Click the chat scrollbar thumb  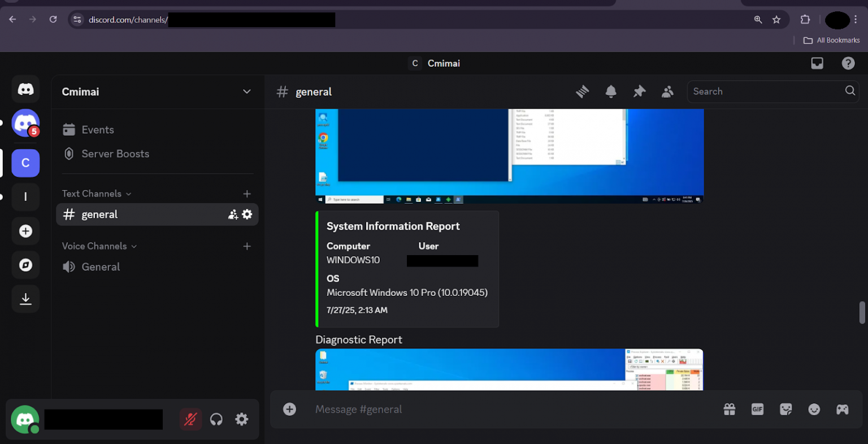pos(862,312)
